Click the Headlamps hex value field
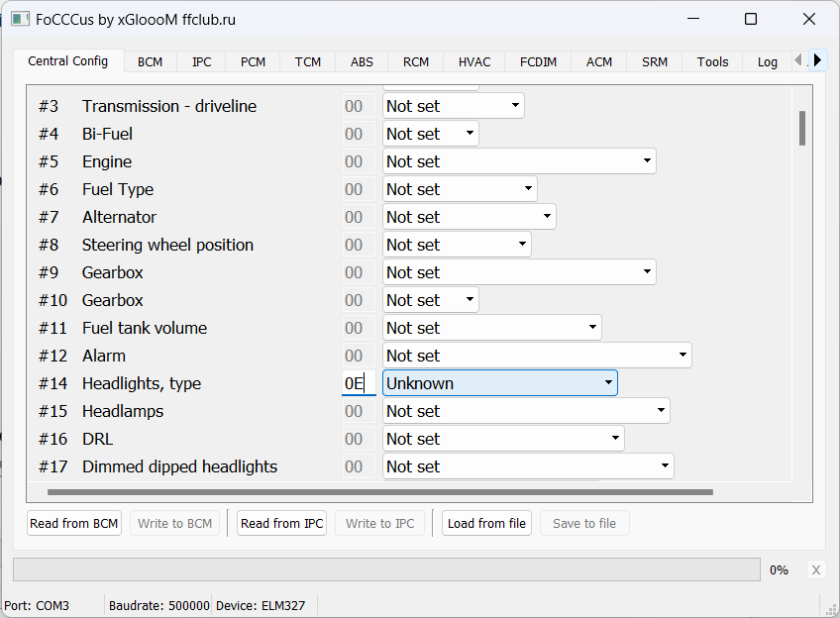Viewport: 840px width, 618px height. point(359,411)
